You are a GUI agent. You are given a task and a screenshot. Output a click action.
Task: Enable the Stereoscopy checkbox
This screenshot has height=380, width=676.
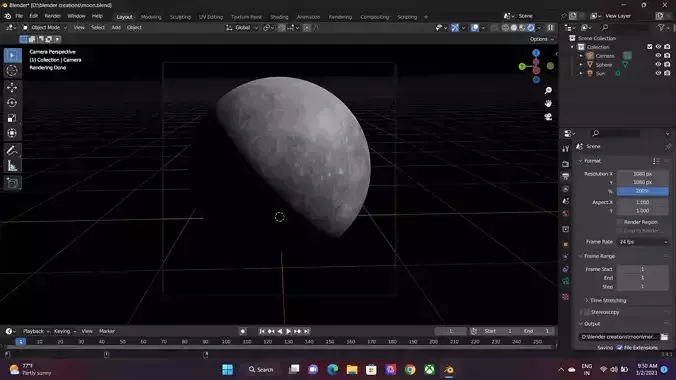tap(587, 312)
